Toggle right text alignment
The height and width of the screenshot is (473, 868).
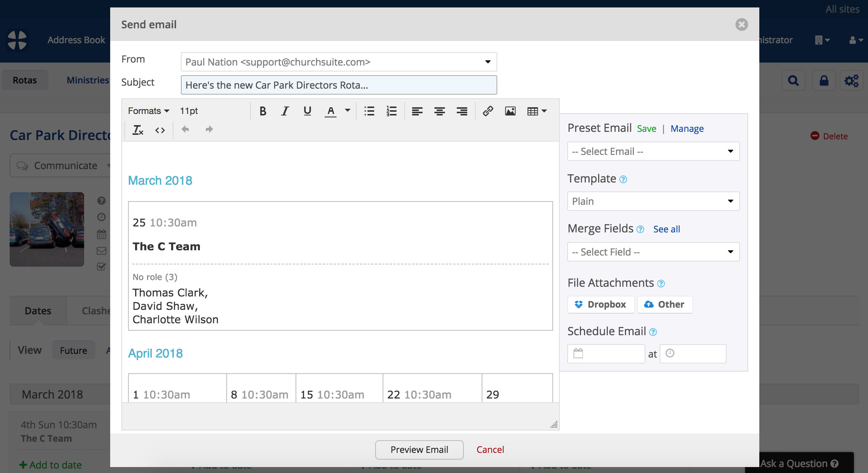[x=462, y=111]
